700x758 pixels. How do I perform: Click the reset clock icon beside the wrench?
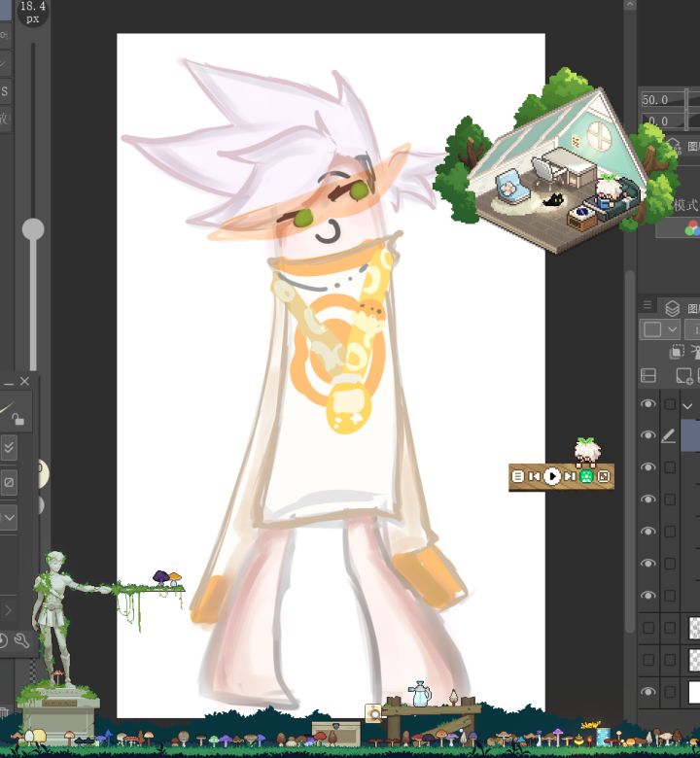tap(3, 640)
